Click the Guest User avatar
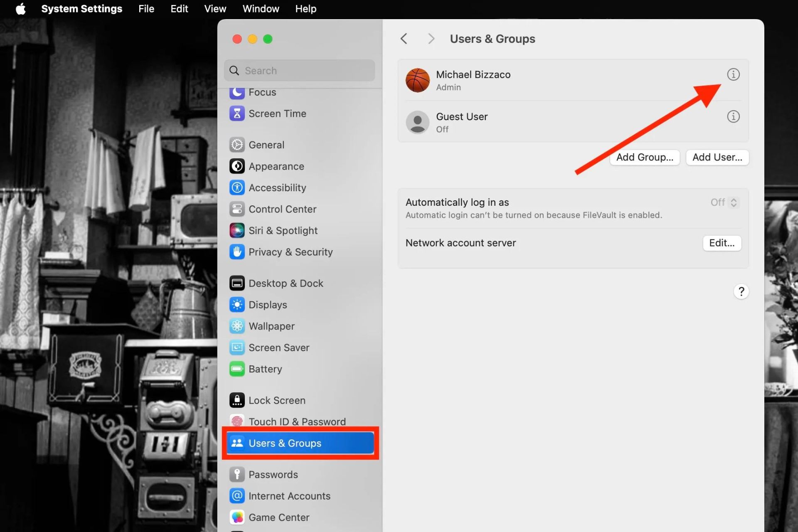The width and height of the screenshot is (798, 532). [x=417, y=122]
